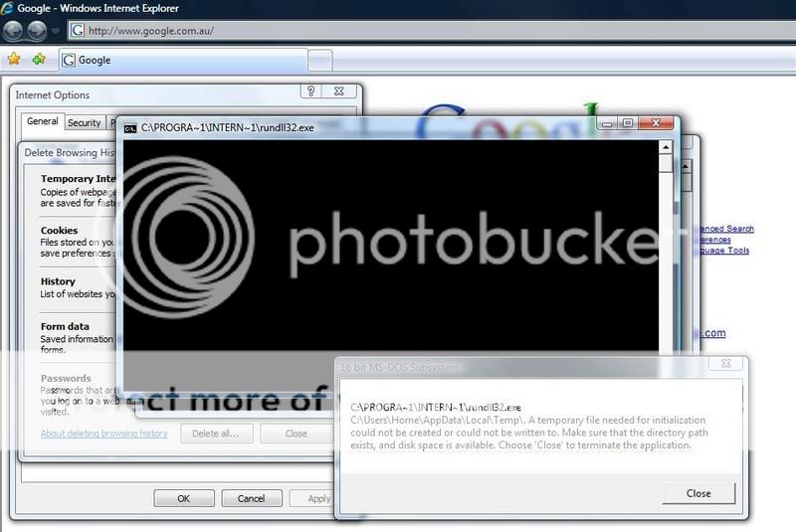Open About deleting browsing history link

104,434
